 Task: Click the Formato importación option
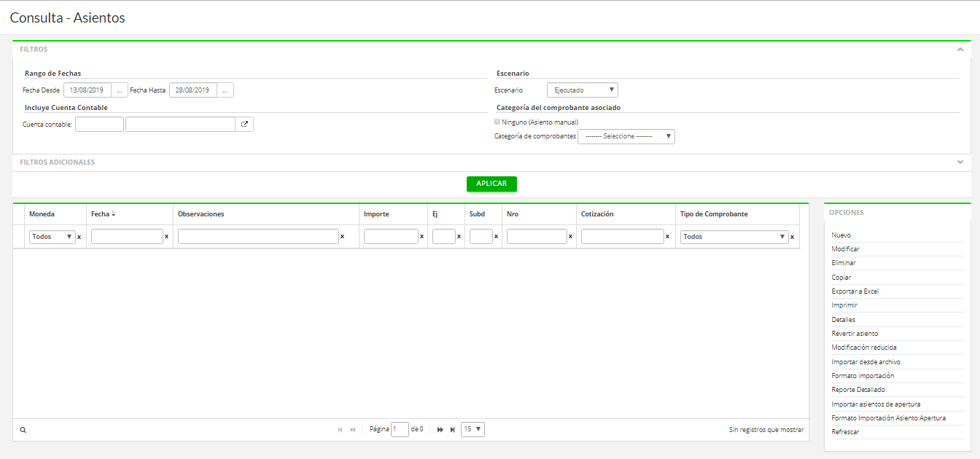click(x=863, y=376)
